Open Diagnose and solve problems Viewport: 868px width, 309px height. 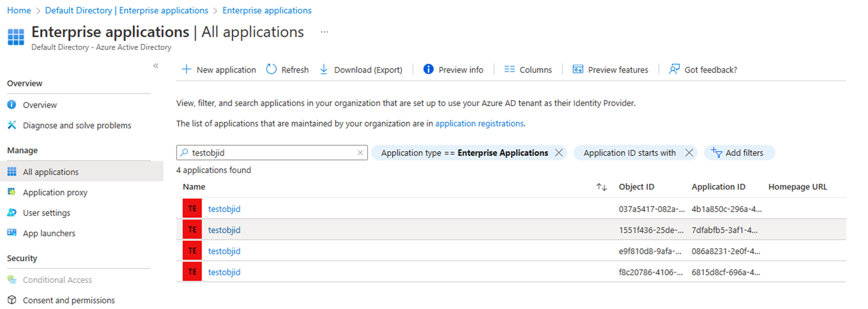[77, 125]
